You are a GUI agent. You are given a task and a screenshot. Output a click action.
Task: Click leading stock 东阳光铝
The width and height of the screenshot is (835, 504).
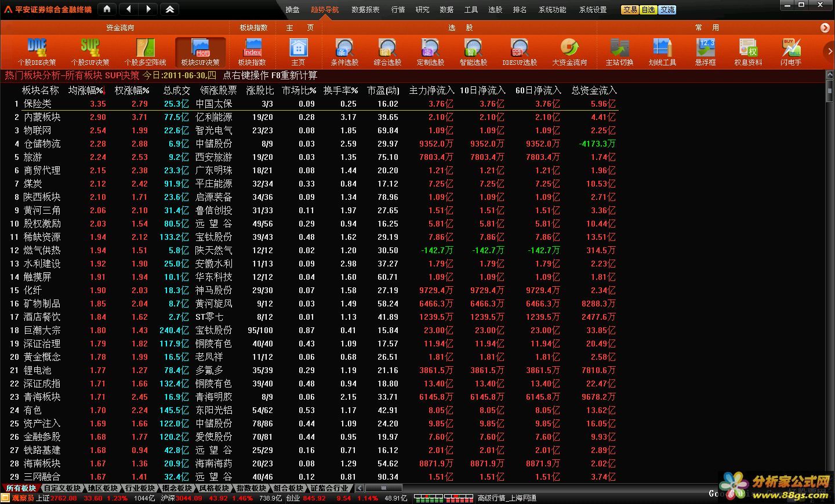(x=214, y=410)
